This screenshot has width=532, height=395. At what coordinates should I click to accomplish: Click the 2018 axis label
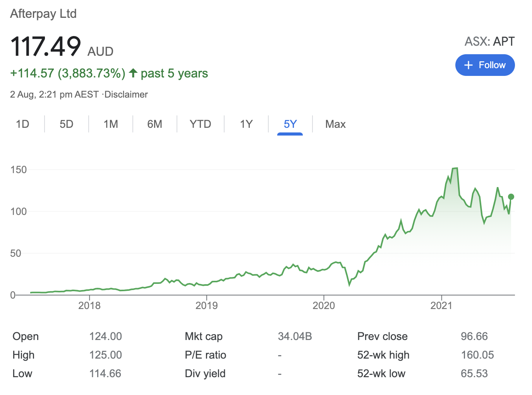[89, 306]
